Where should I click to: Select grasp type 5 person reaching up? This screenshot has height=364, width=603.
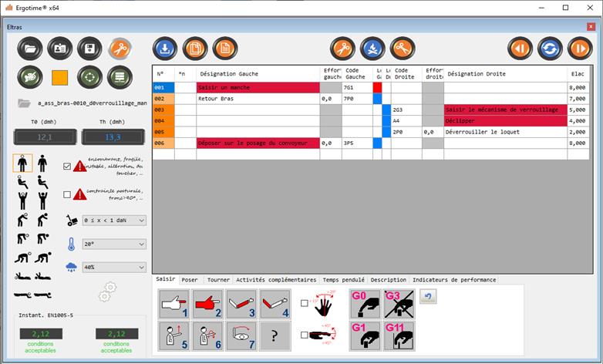click(x=174, y=336)
